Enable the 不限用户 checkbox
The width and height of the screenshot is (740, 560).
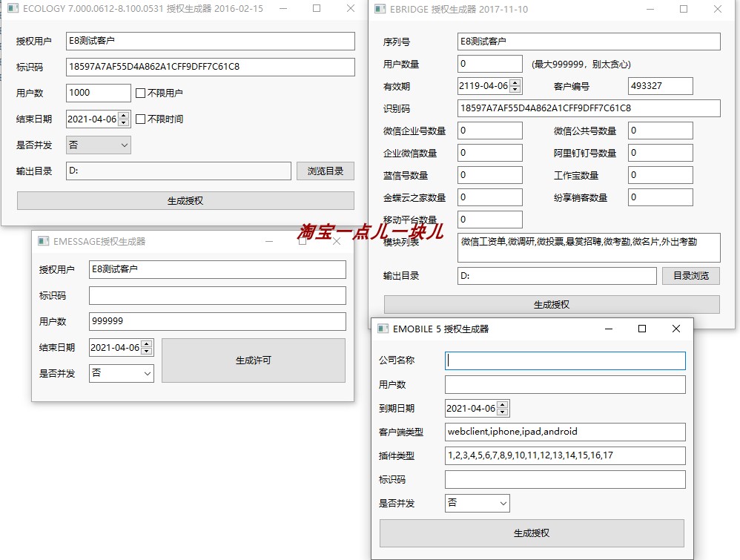click(140, 93)
